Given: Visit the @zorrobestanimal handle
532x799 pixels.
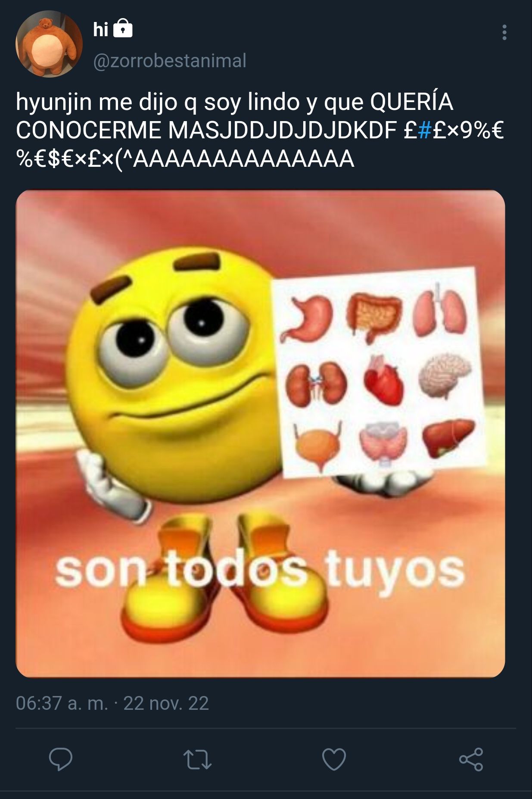Looking at the screenshot, I should pos(170,61).
